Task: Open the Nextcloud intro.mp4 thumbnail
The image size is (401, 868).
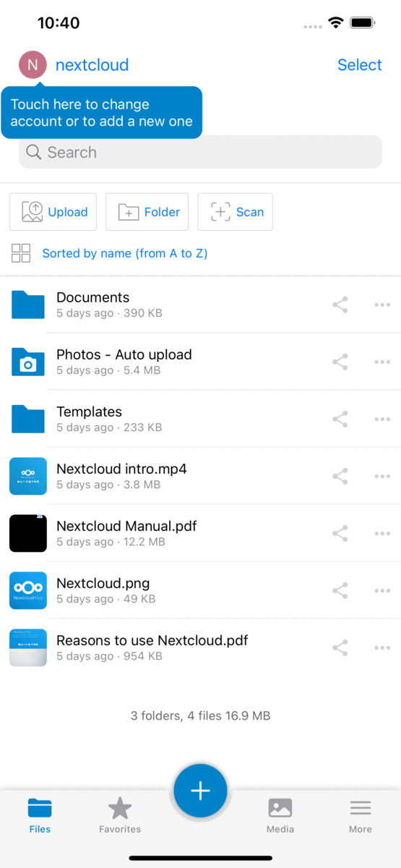Action: [28, 477]
